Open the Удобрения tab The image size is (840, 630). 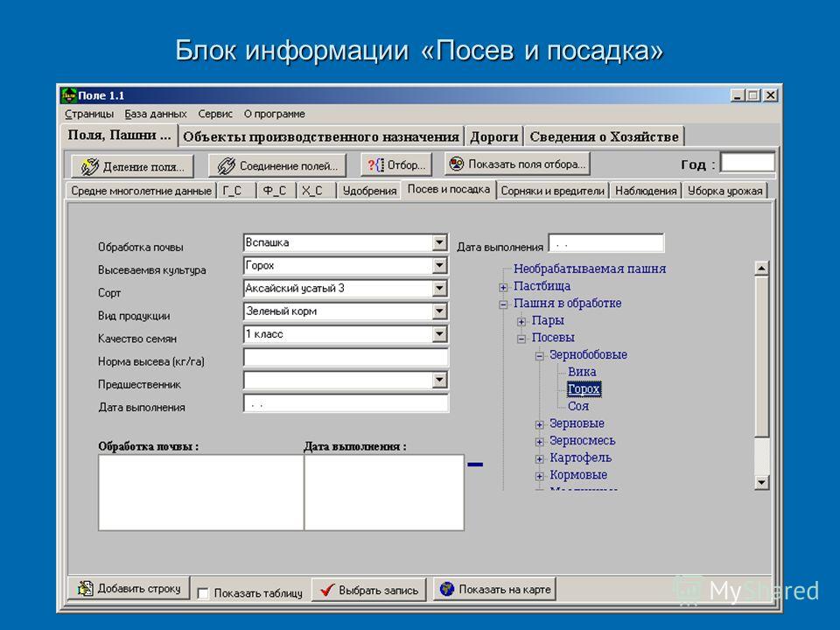(369, 191)
